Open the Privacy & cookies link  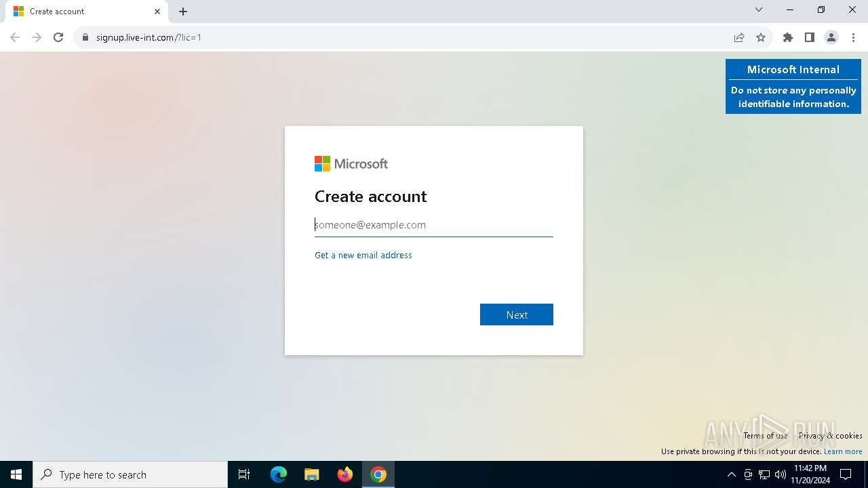(831, 436)
